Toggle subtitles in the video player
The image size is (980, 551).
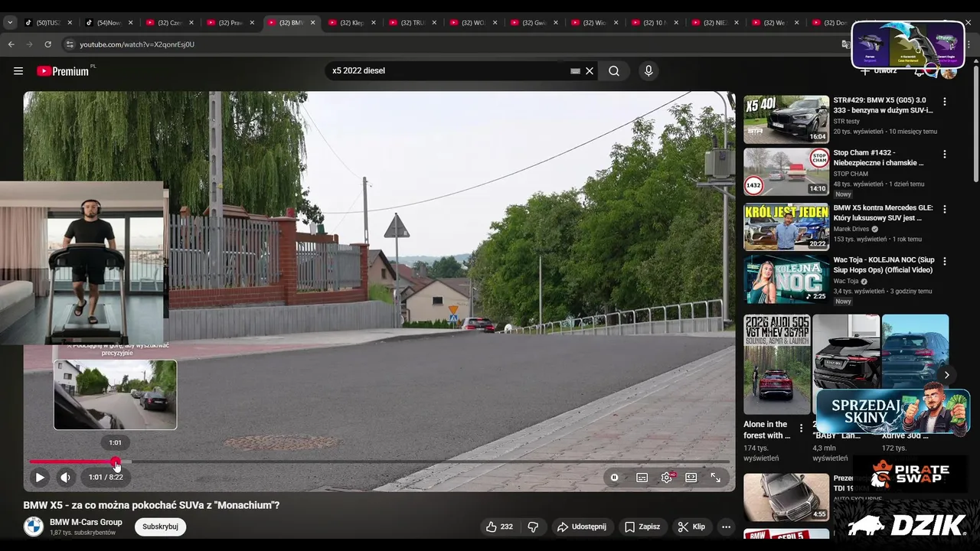(642, 478)
